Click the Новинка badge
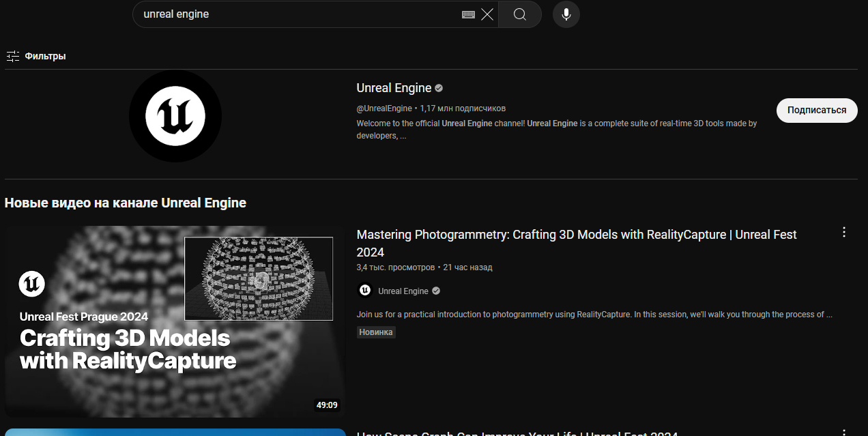The width and height of the screenshot is (868, 436). 376,332
